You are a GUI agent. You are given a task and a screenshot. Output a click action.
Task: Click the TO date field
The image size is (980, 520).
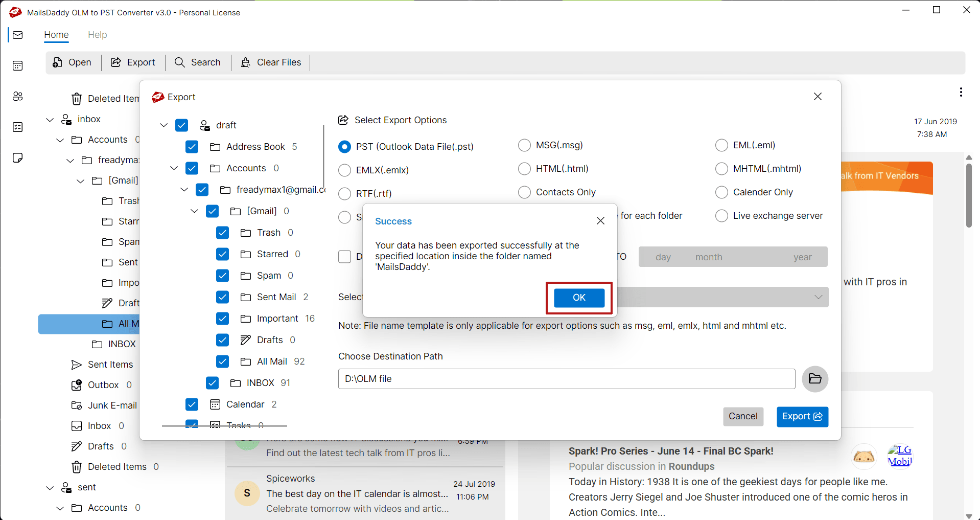tap(733, 257)
